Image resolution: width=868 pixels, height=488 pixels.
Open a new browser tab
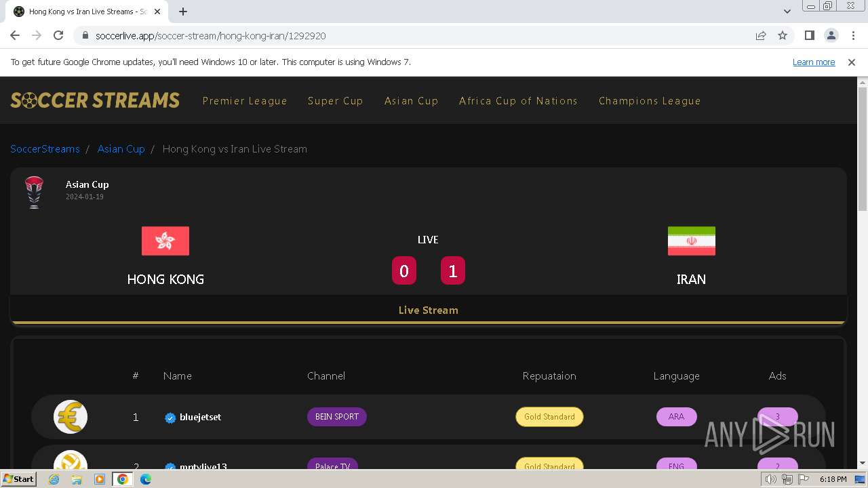coord(183,12)
